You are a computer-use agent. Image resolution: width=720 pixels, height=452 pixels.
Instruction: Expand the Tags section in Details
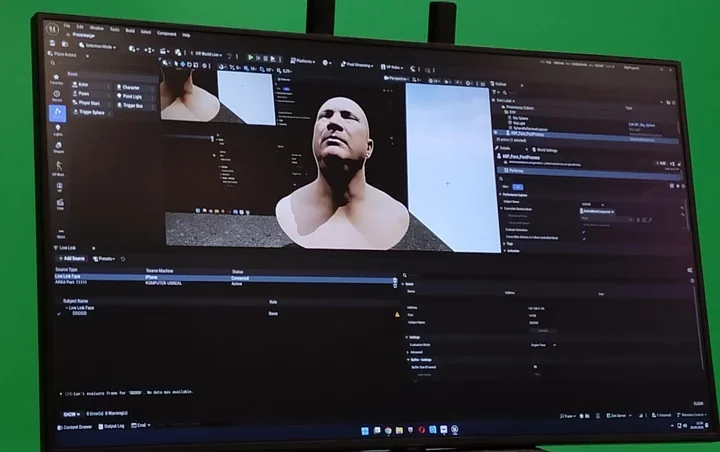pyautogui.click(x=505, y=244)
